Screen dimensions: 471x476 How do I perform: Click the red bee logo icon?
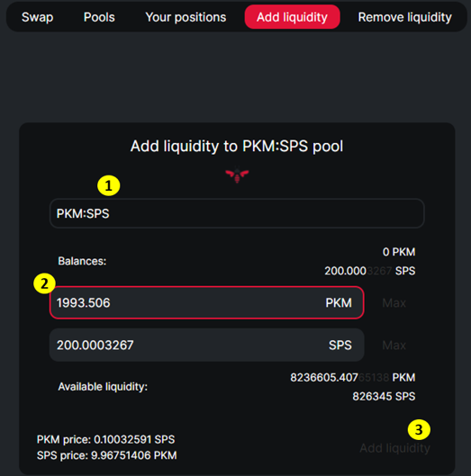[237, 175]
